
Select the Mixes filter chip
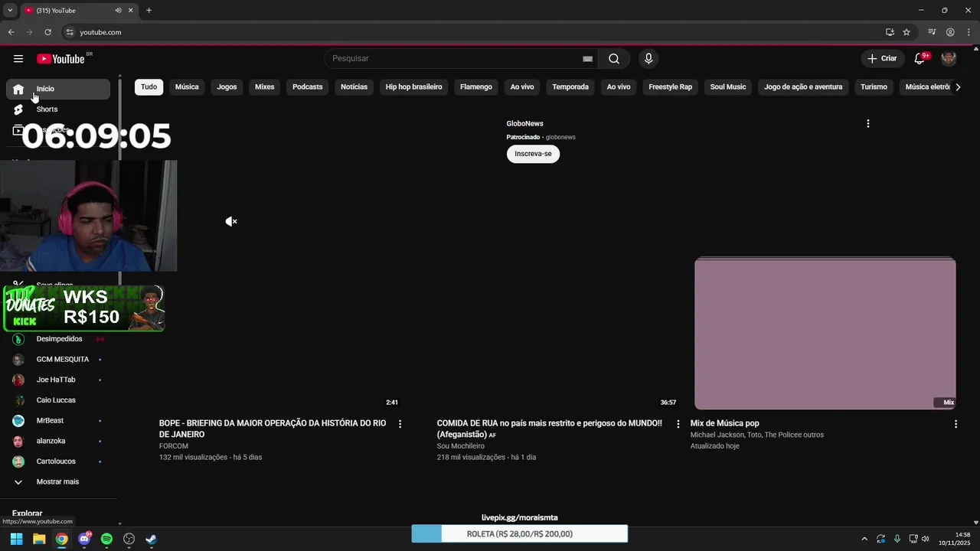[265, 87]
